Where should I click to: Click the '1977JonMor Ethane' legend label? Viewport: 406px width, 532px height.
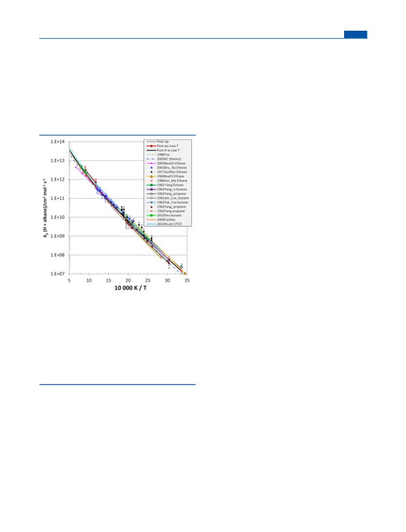click(172, 172)
